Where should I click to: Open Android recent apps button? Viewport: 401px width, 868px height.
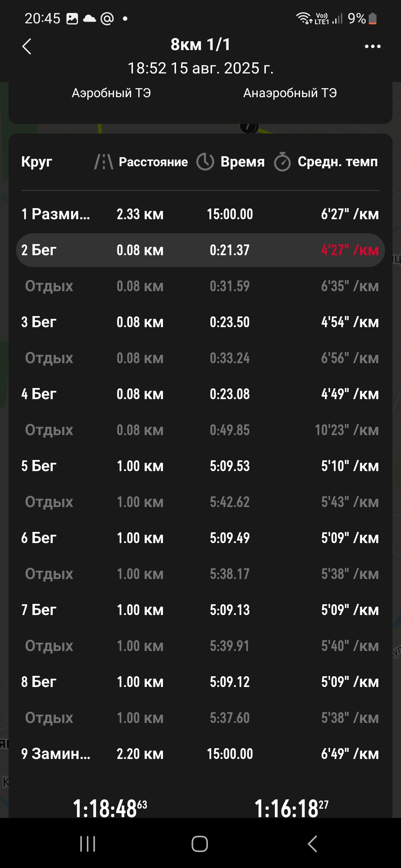coord(88,844)
